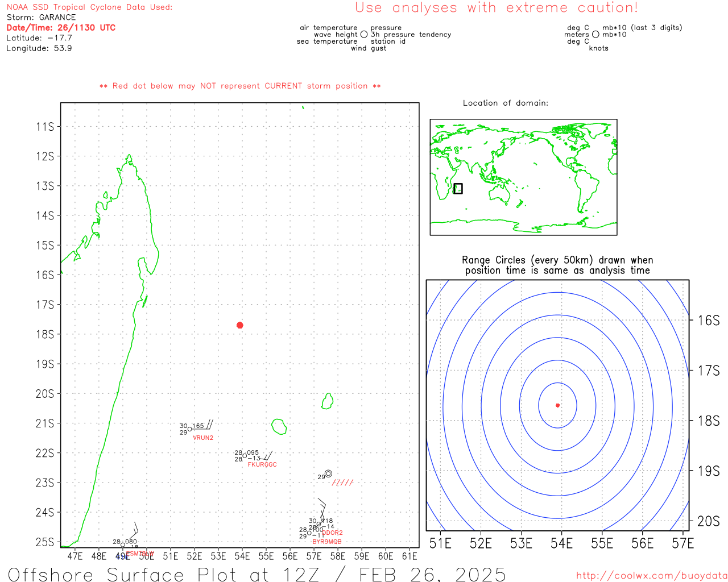
Task: Click the legend circle beside meters unit
Action: pos(595,35)
